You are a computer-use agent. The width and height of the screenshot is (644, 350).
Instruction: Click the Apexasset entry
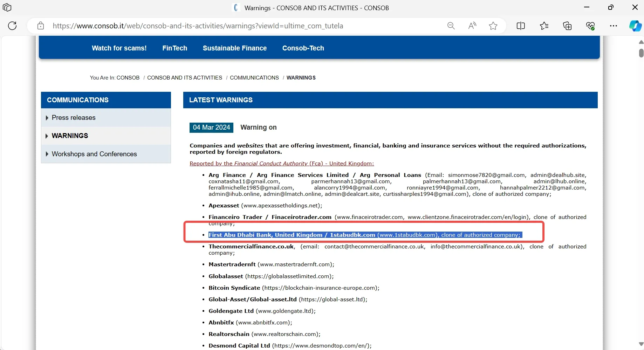(265, 206)
